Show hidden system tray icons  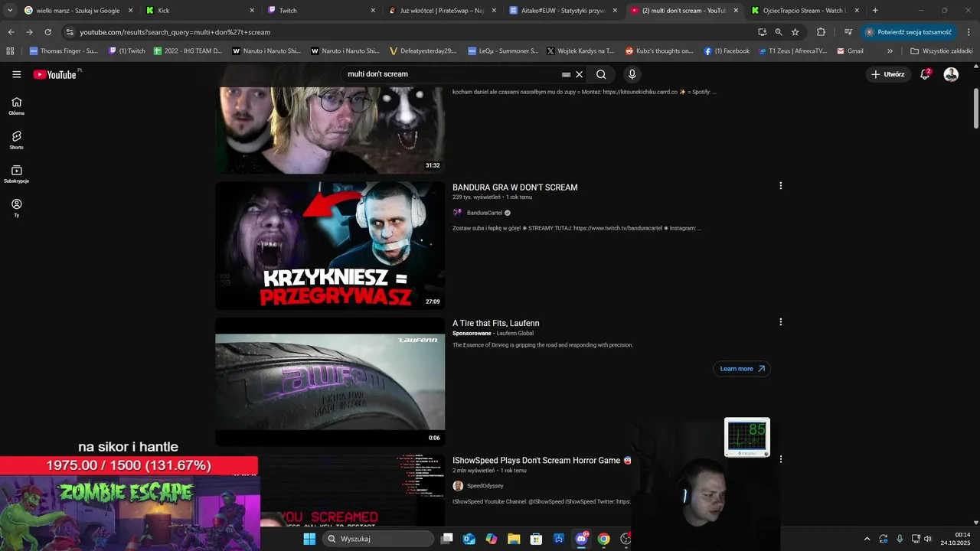coord(867,539)
